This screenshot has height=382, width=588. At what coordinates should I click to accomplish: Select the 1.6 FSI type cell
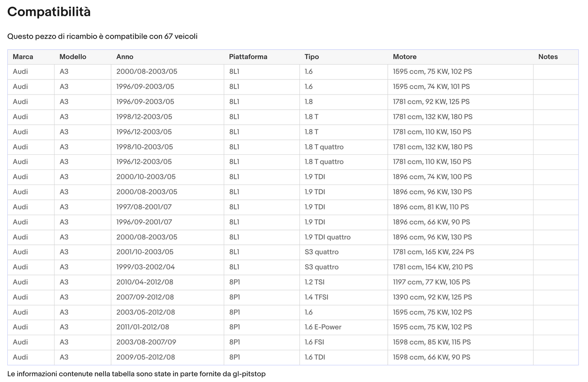(x=343, y=342)
